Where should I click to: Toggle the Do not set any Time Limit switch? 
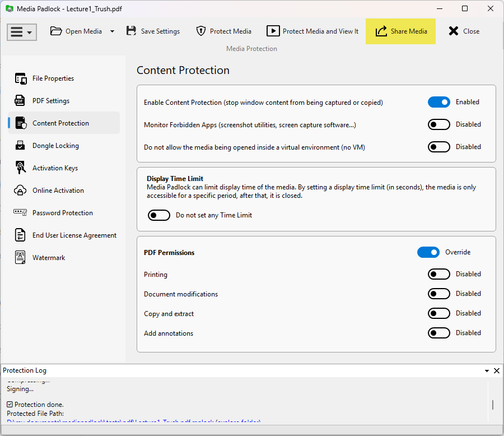[x=159, y=215]
